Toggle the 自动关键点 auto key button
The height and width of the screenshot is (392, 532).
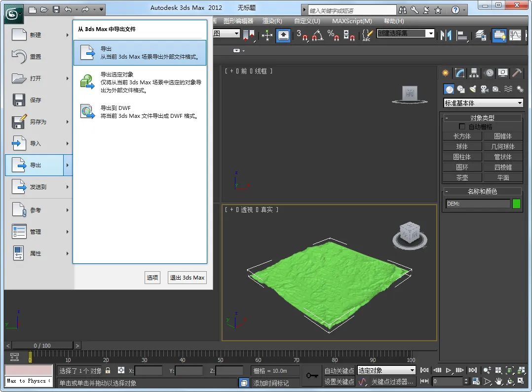click(x=339, y=371)
